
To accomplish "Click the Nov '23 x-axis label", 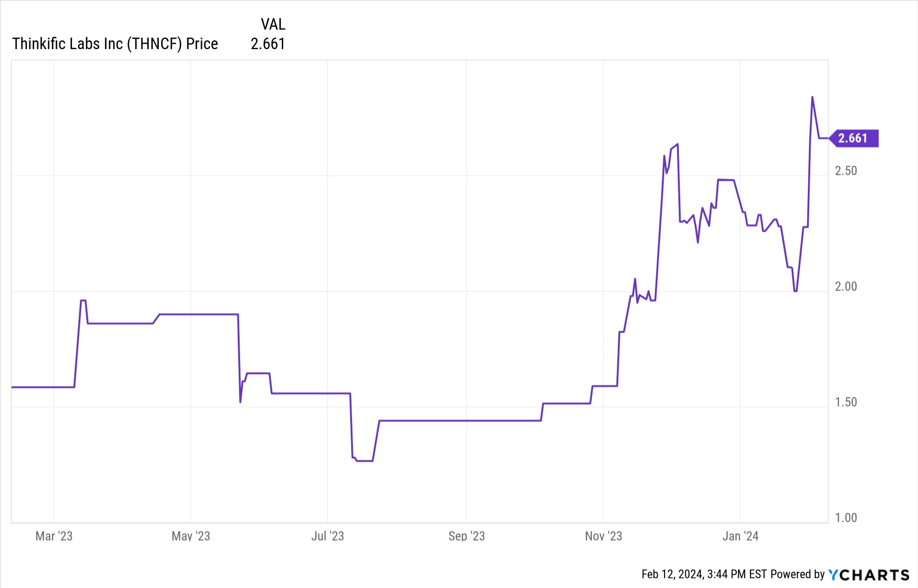I will point(603,536).
